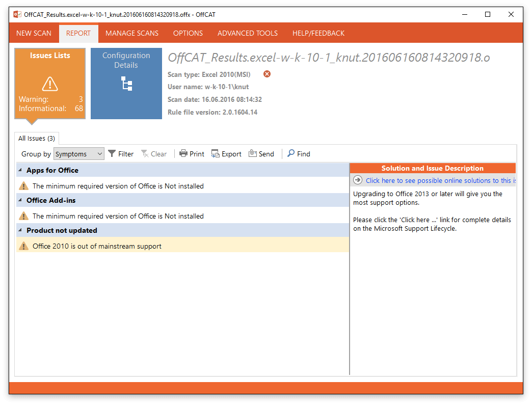Click the Clear filter icon
This screenshot has height=405, width=532.
(145, 154)
